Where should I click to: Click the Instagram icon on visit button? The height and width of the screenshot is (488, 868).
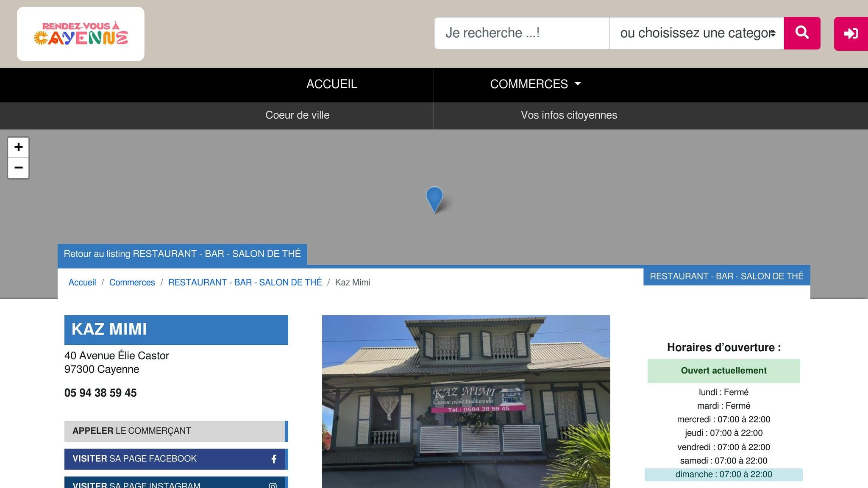click(273, 485)
